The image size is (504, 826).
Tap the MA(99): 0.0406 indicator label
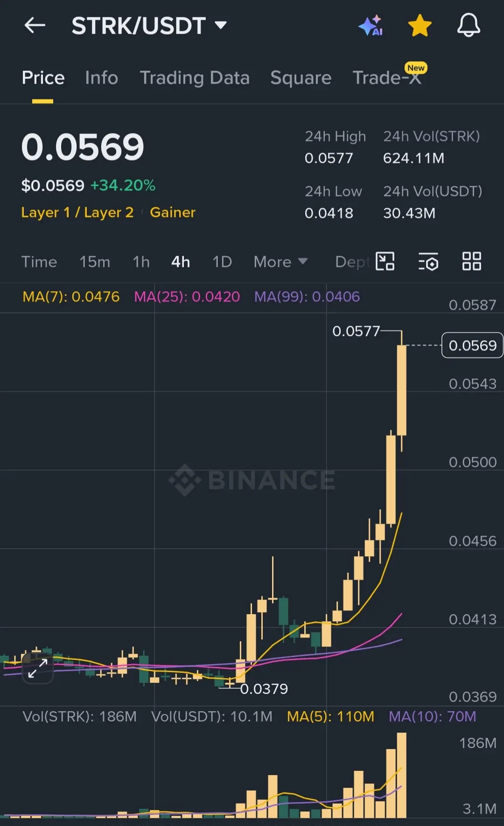pyautogui.click(x=307, y=297)
